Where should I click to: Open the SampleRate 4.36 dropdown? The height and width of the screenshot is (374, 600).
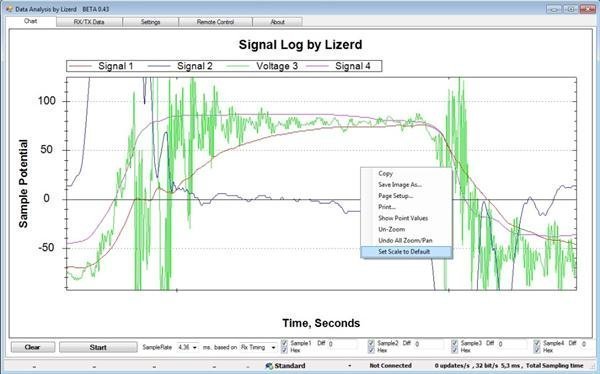point(195,348)
